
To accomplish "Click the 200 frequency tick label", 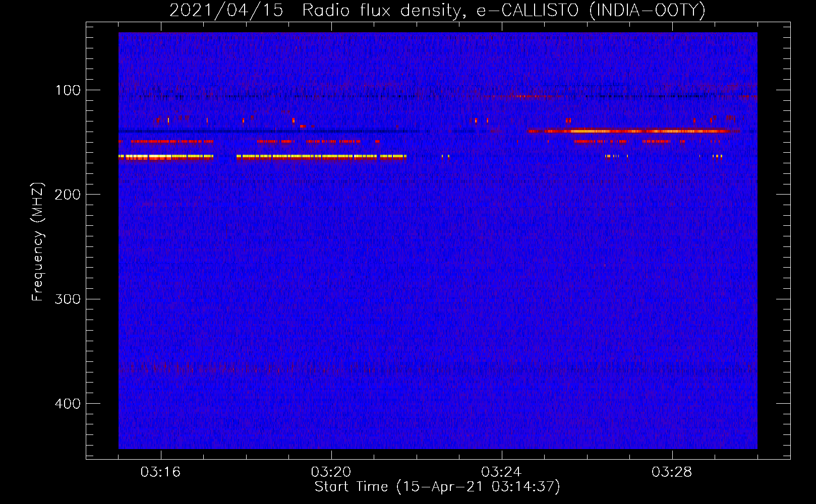I will click(68, 195).
